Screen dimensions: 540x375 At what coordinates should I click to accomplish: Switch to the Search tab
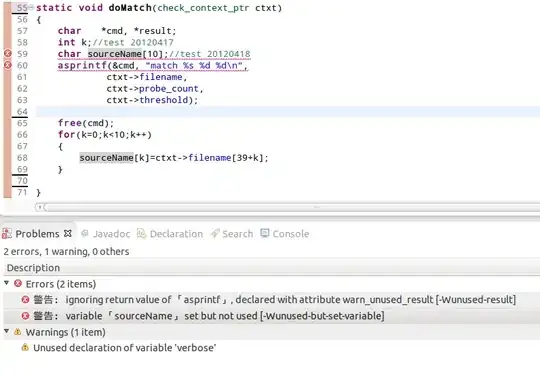click(238, 234)
